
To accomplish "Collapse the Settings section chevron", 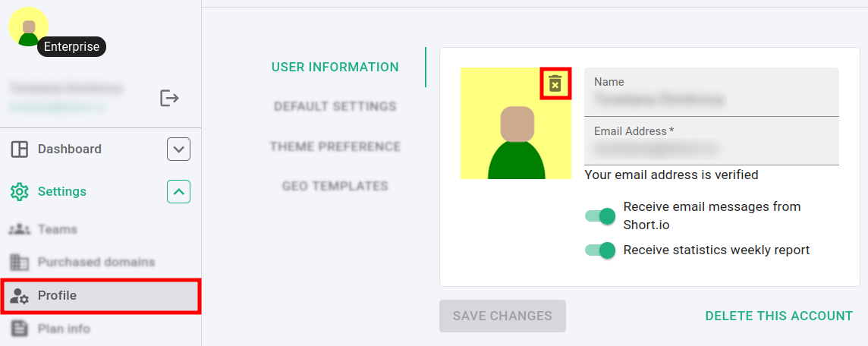I will coord(178,192).
